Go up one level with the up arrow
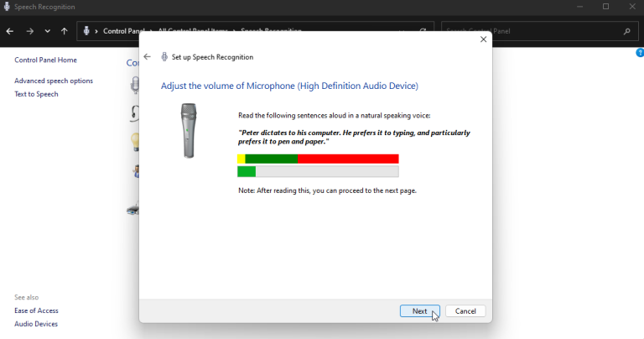Screen dimensions: 644x339 65,31
